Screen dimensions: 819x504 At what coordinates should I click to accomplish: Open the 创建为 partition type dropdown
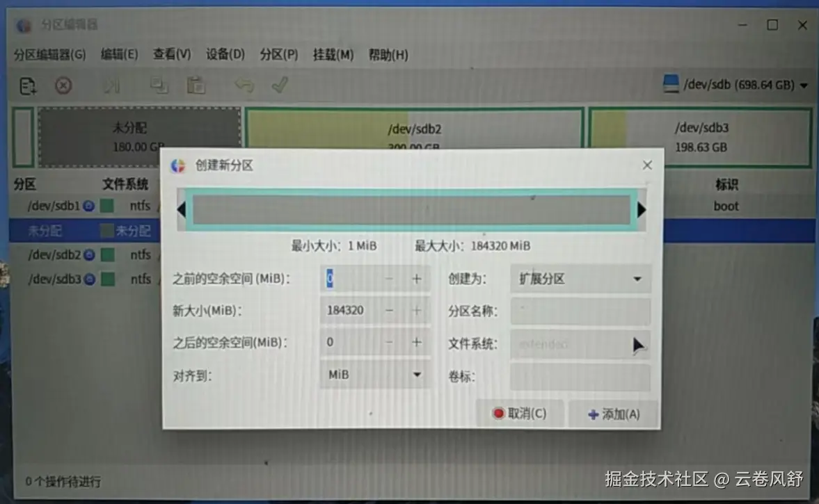point(580,278)
